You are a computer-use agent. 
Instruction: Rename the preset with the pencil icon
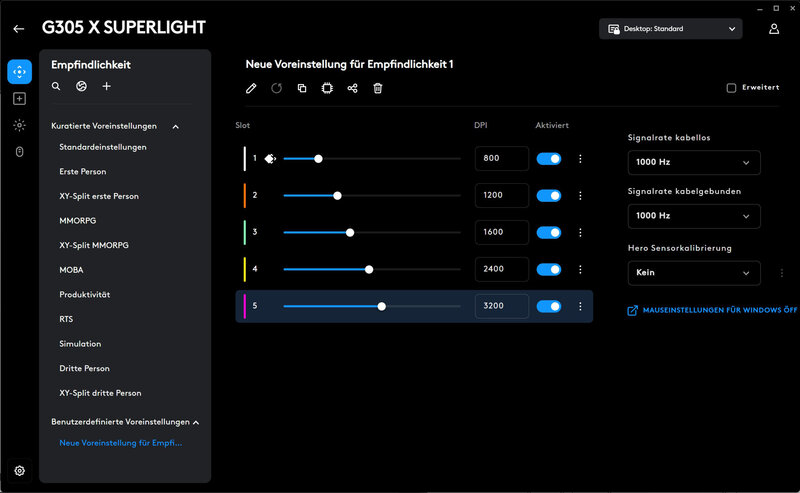[251, 88]
